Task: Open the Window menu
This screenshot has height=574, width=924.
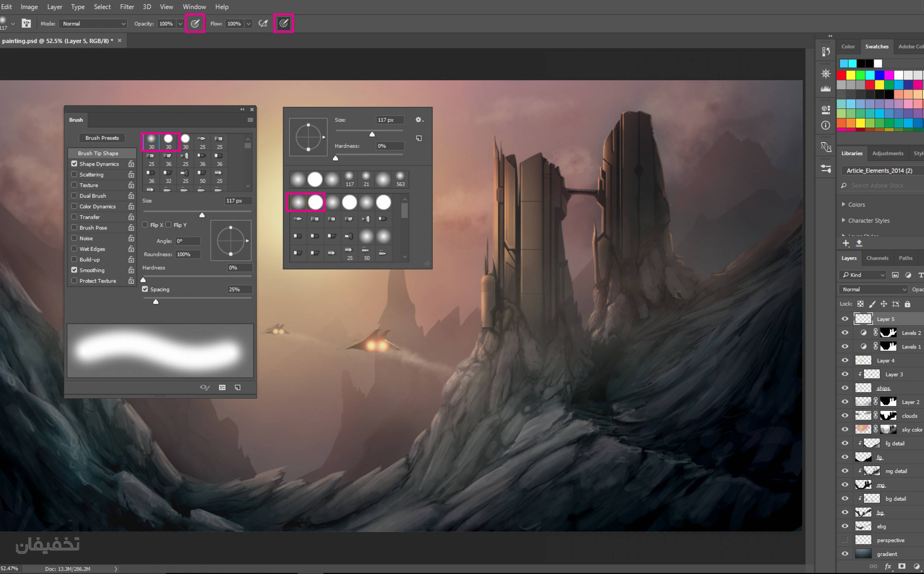Action: pos(194,7)
